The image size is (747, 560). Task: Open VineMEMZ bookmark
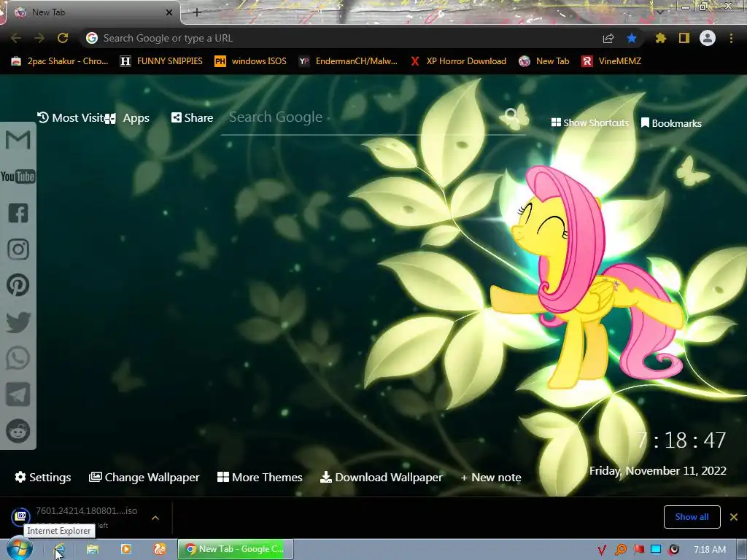612,61
